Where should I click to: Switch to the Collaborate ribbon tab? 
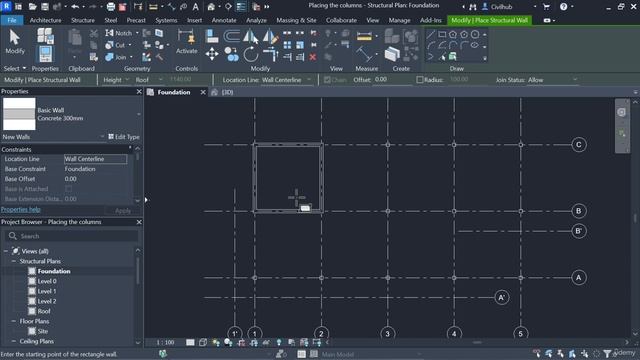(x=341, y=20)
